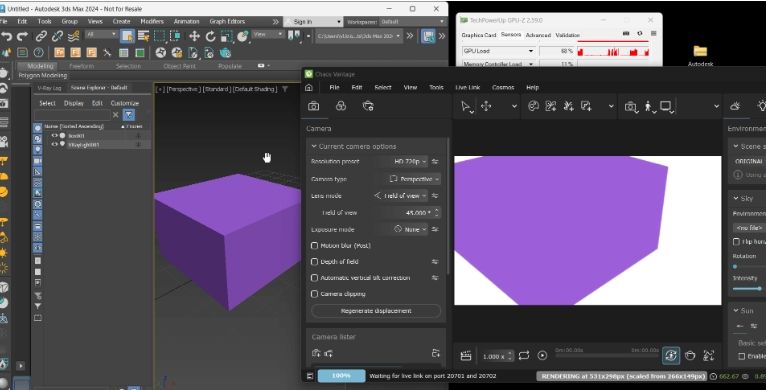Enable Motion blur (Post) checkbox
Screen dimensions: 766x390
pos(315,245)
